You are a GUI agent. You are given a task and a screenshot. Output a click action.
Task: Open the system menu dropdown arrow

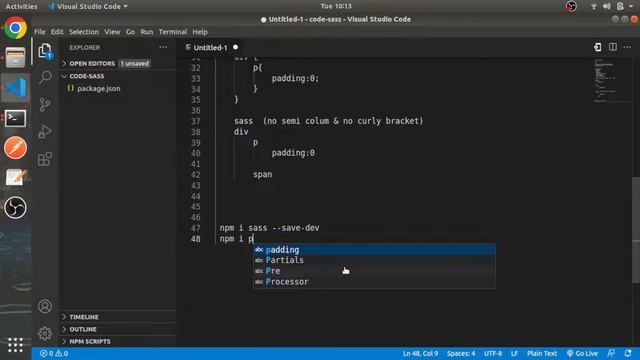pyautogui.click(x=631, y=6)
